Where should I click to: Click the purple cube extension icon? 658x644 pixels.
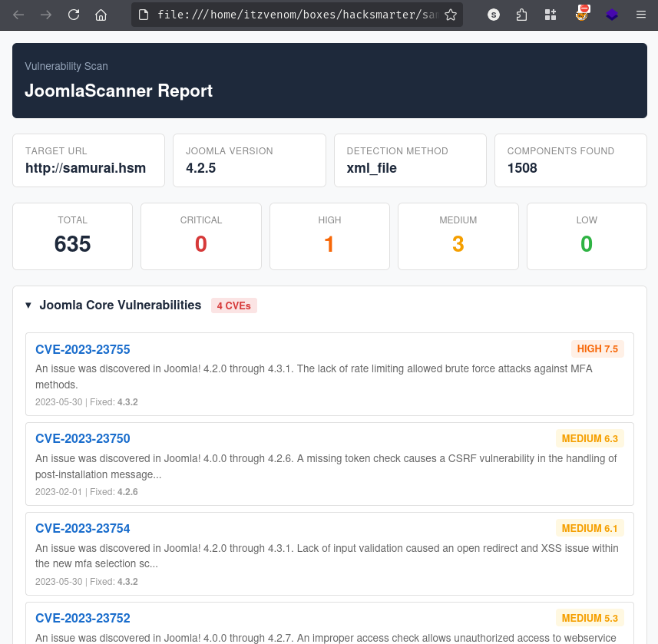coord(612,15)
